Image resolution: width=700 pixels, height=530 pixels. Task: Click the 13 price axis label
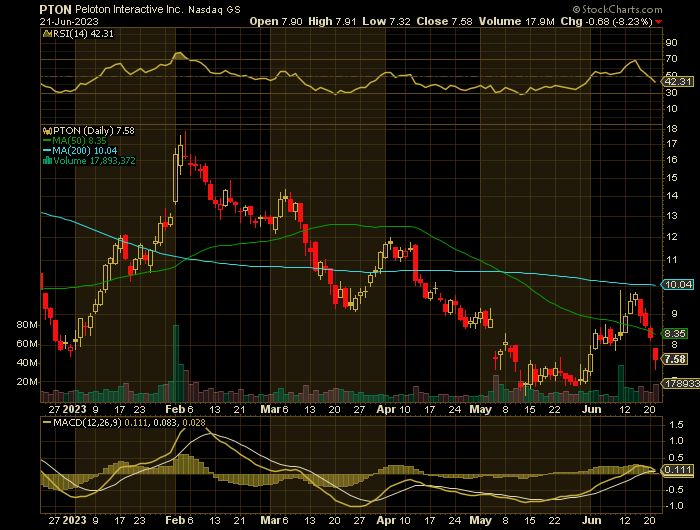click(671, 216)
